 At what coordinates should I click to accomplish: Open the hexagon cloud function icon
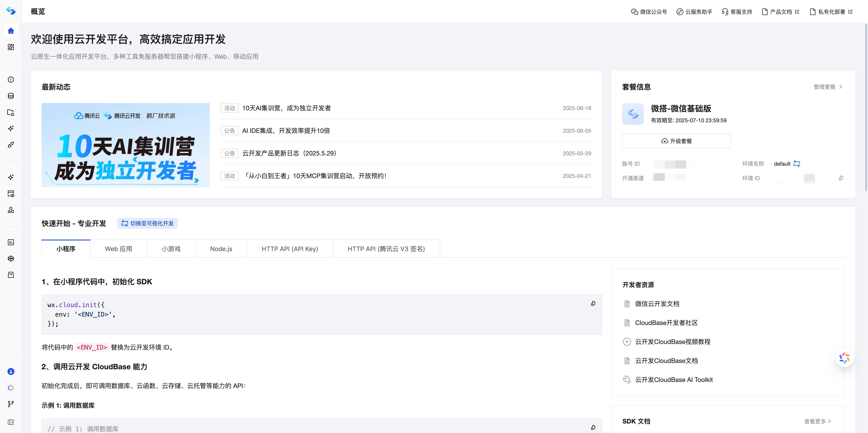pyautogui.click(x=11, y=80)
